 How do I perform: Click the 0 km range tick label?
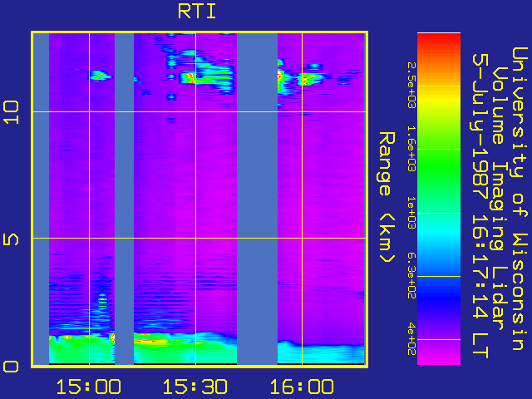click(11, 367)
